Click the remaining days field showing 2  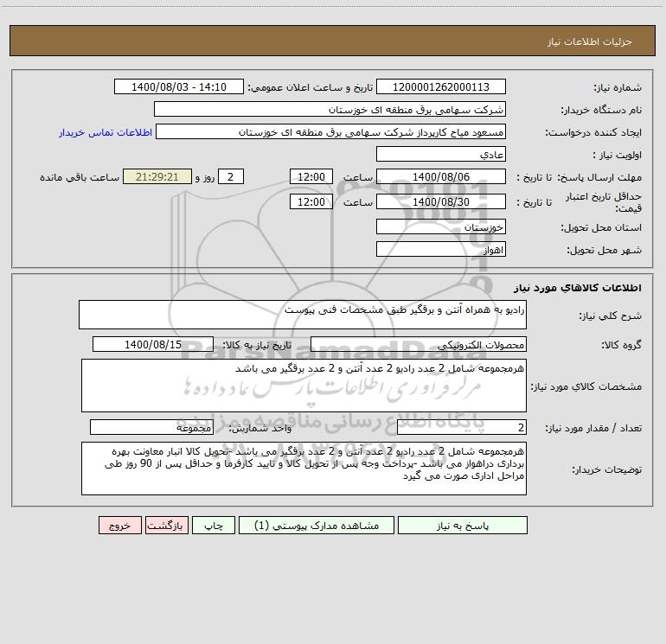231,176
